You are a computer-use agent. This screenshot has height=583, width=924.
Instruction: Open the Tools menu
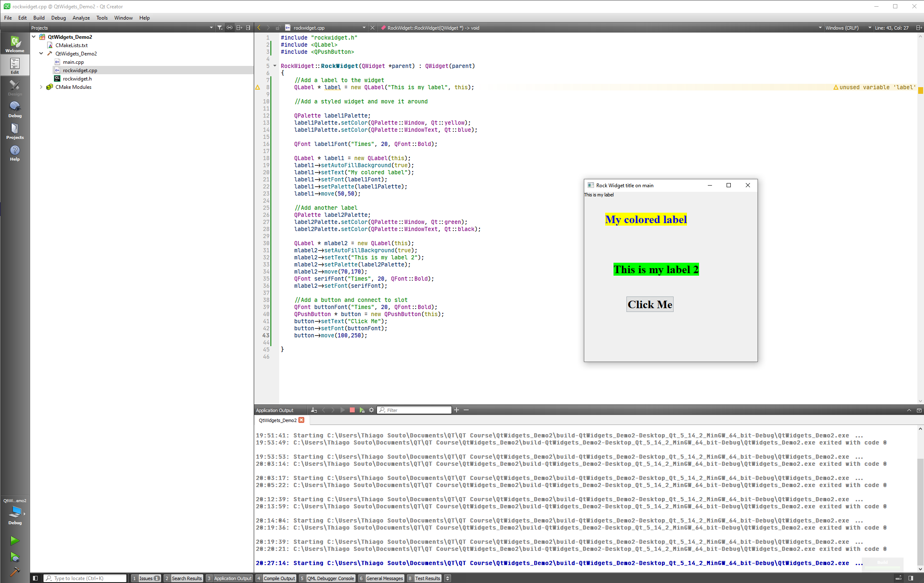[x=102, y=18]
